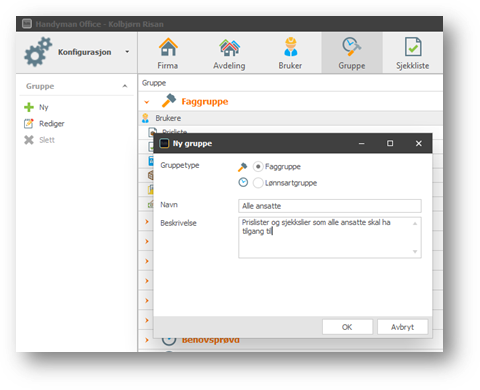Click the Handyman Office title bar icon

tap(27, 24)
